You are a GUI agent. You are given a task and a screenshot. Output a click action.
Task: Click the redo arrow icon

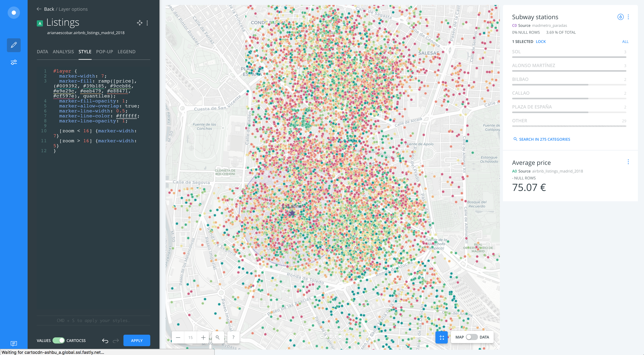[x=116, y=340]
